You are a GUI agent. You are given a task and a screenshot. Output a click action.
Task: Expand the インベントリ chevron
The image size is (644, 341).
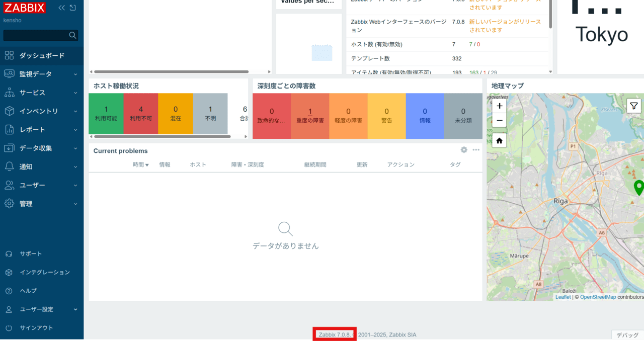[x=75, y=112]
